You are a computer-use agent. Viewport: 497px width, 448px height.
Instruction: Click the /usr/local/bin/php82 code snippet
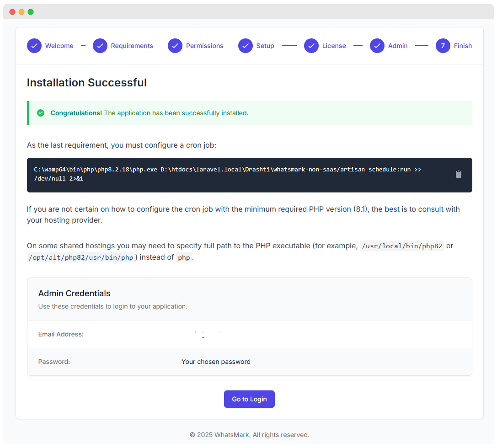(402, 246)
